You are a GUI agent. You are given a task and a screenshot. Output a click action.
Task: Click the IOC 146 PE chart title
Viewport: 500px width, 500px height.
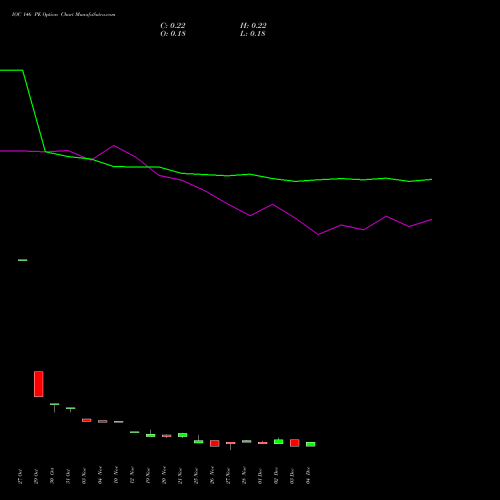[x=63, y=15]
